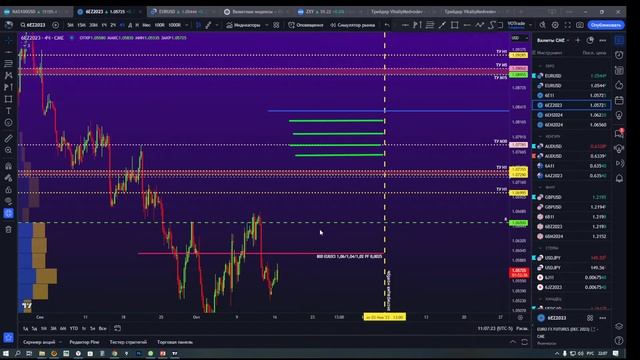Screen dimensions: 640x360
Task: Click the yellow date label on time axis
Action: click(x=384, y=317)
